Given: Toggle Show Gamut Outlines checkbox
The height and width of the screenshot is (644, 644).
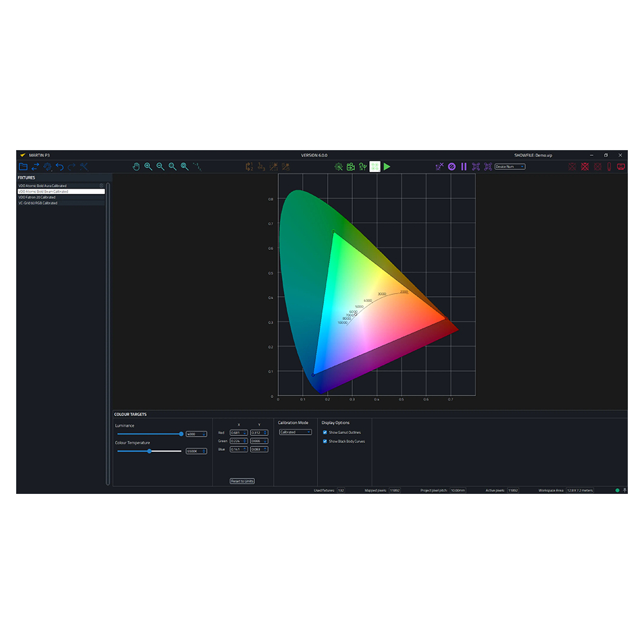Looking at the screenshot, I should 325,433.
